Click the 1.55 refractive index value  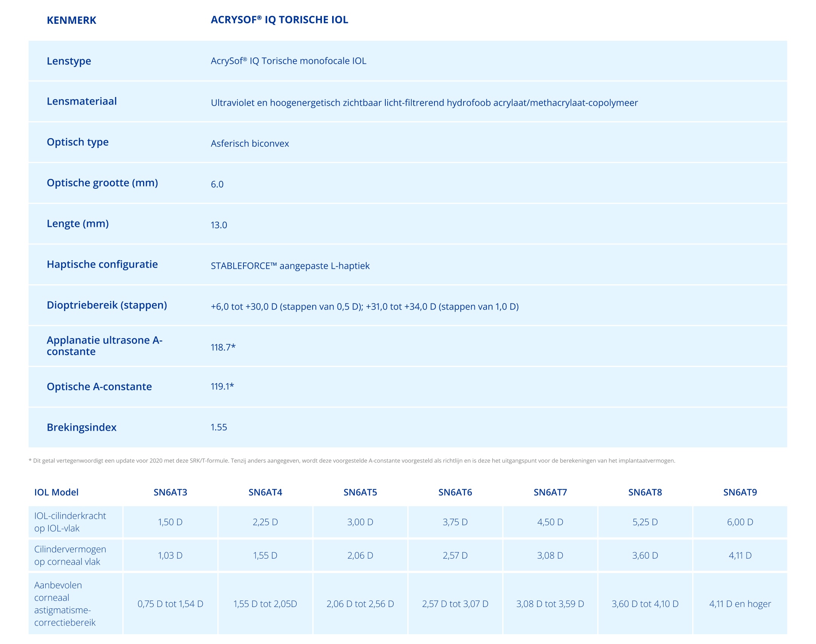219,427
